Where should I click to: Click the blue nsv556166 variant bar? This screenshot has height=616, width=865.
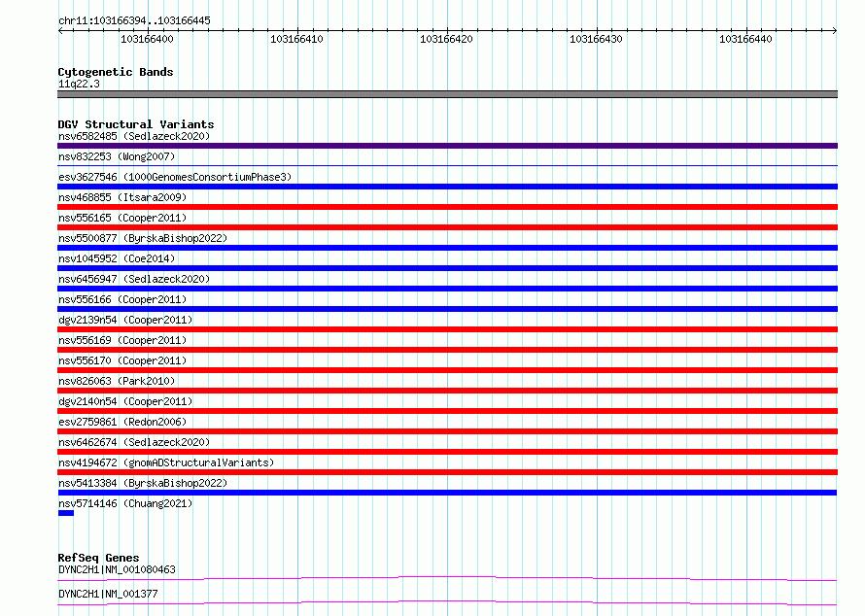point(447,309)
